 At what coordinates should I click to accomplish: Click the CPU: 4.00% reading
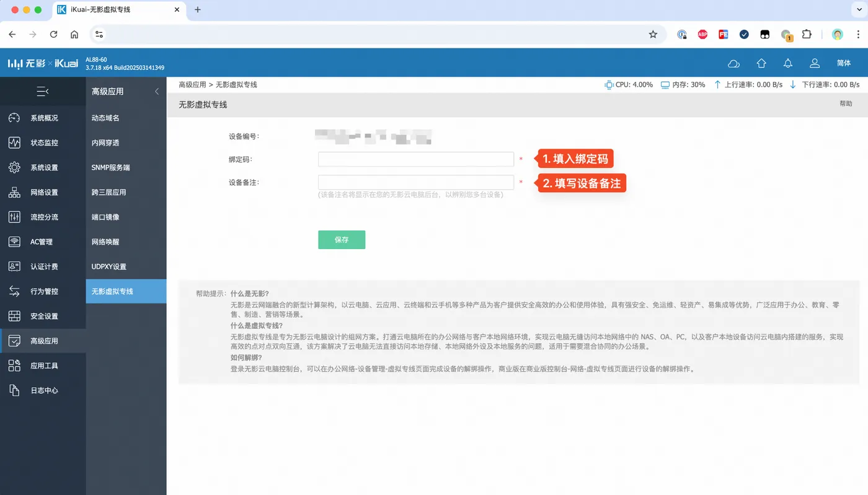tap(634, 85)
